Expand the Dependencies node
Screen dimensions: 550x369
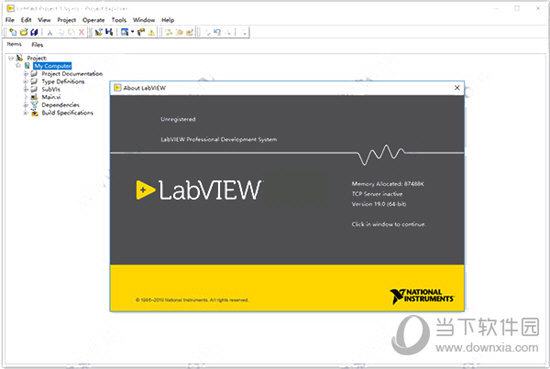coord(26,105)
